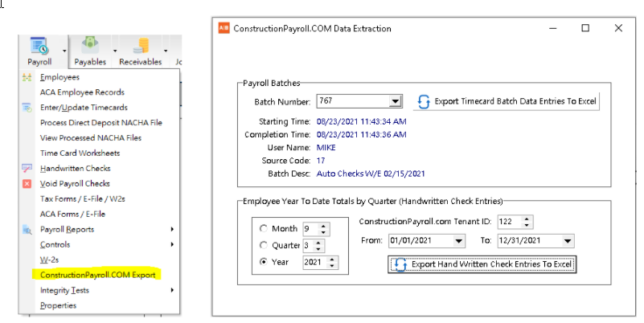Click the Enter/Update Timecards icon
The height and width of the screenshot is (323, 644).
27,108
